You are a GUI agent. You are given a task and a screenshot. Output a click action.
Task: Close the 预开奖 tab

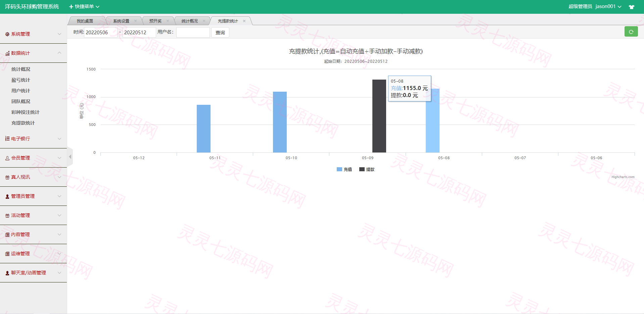[168, 21]
